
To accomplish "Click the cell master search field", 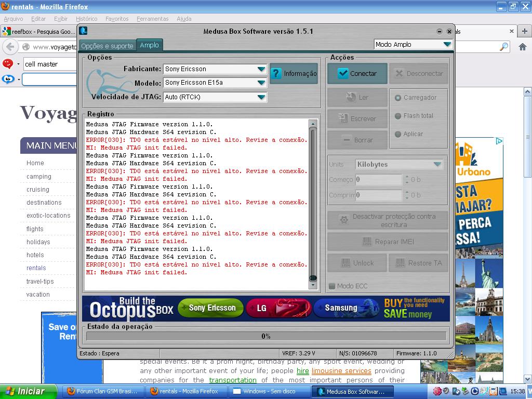I will (50, 64).
